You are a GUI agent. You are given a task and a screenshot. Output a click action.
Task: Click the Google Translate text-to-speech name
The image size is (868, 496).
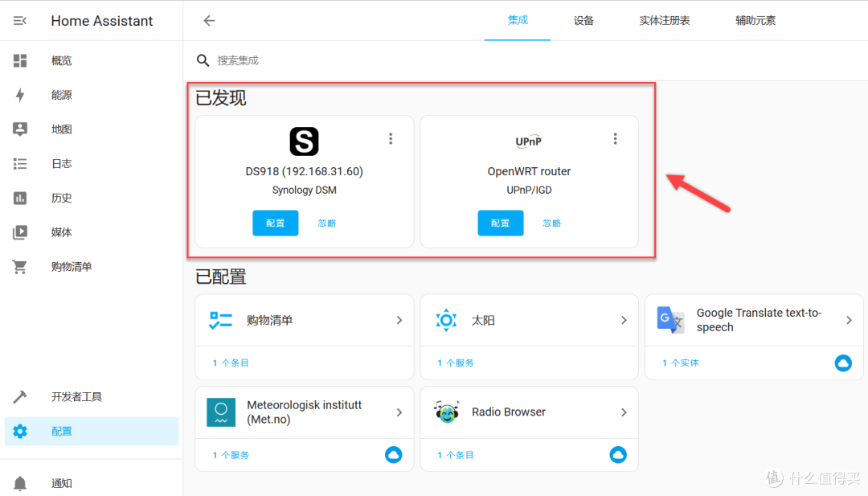(x=759, y=320)
